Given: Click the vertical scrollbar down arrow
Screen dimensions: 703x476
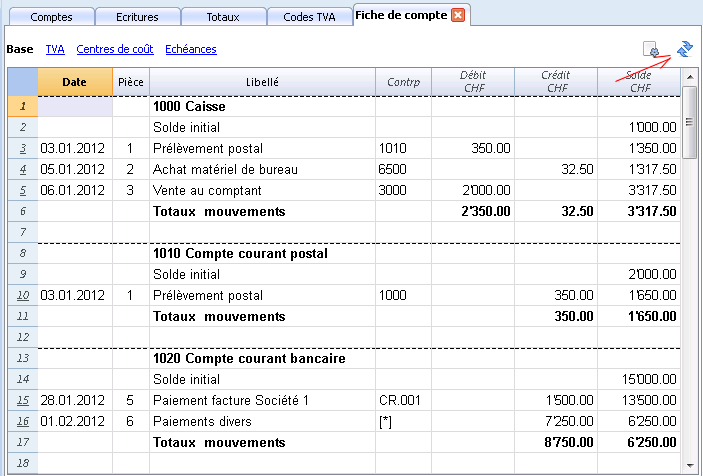Looking at the screenshot, I should click(x=690, y=466).
